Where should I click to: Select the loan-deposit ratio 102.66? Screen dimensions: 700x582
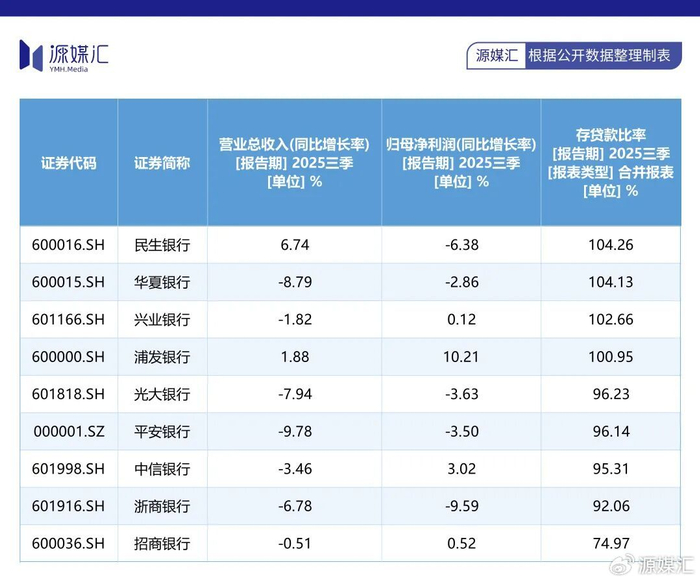click(611, 320)
